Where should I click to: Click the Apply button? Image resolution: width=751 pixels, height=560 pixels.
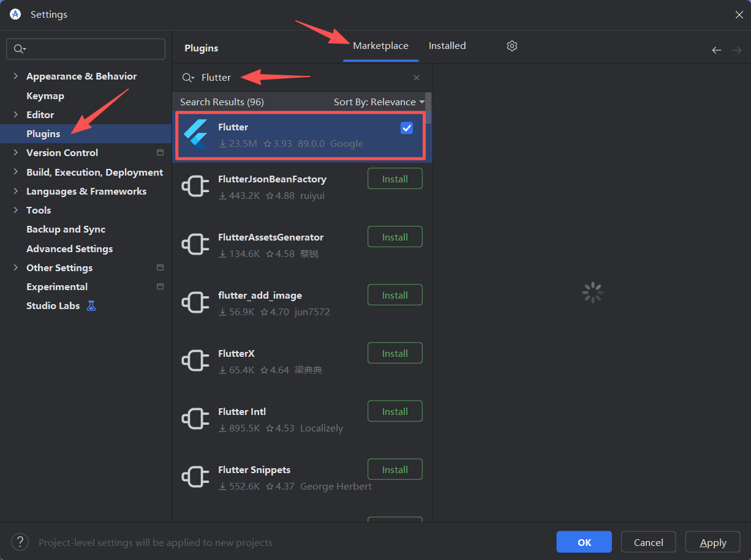click(713, 542)
